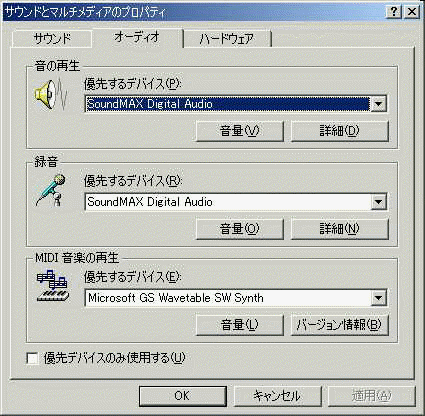This screenshot has width=425, height=416.
Task: Toggle 優先デバイスのみ使用する checkbox
Action: 33,359
